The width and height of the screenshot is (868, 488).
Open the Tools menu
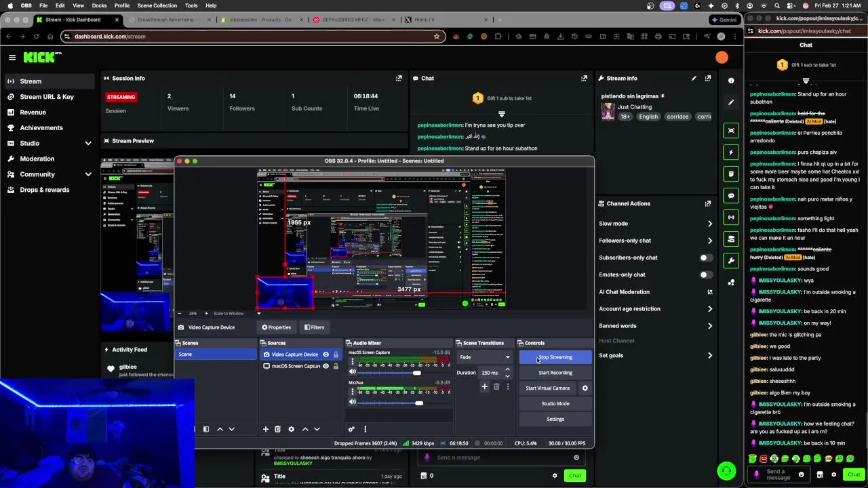point(191,5)
